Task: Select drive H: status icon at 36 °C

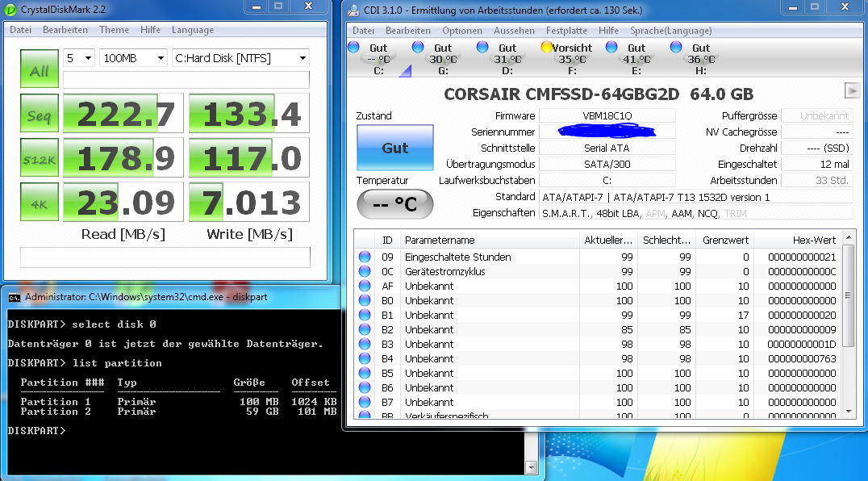Action: 676,47
